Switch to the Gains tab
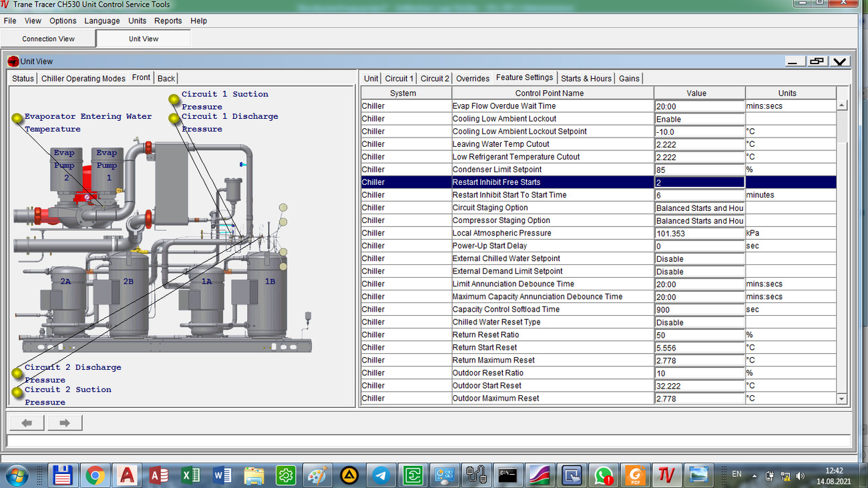The height and width of the screenshot is (488, 868). click(x=629, y=78)
